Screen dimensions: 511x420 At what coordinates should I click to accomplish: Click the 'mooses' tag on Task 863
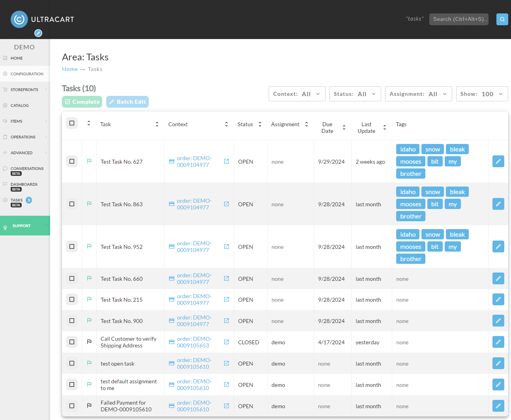(410, 204)
